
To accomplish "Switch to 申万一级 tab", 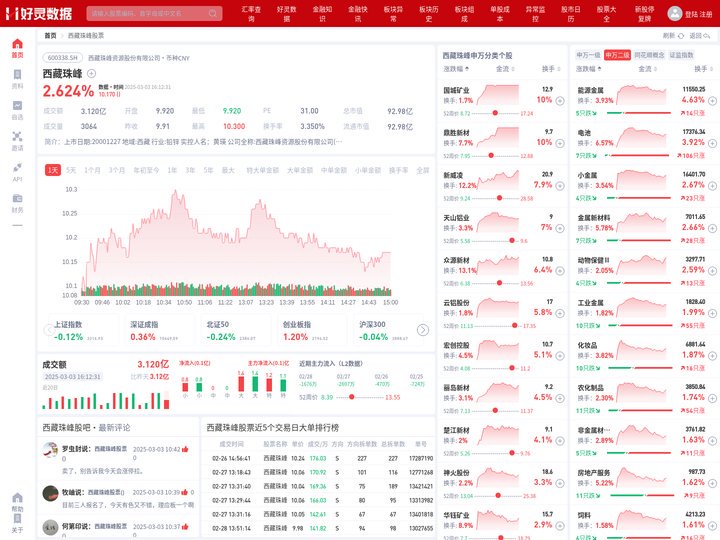I will click(588, 55).
